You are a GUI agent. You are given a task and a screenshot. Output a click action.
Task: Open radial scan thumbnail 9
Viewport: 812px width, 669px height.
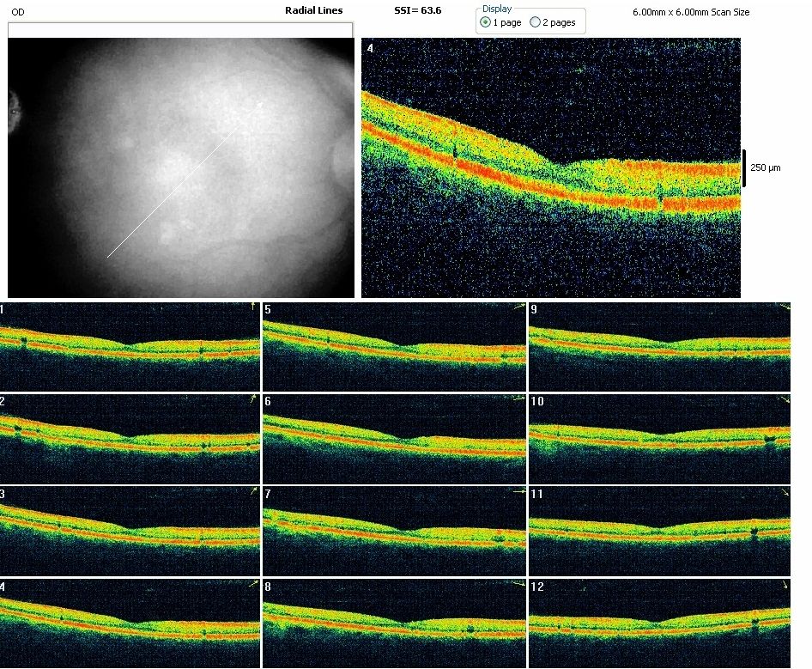(659, 346)
